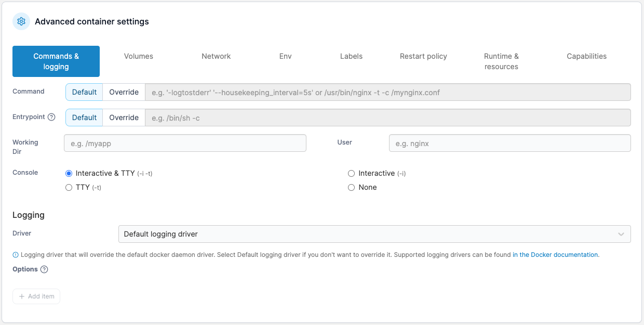Select the Interactive & TTY console option
The width and height of the screenshot is (644, 325).
(69, 173)
